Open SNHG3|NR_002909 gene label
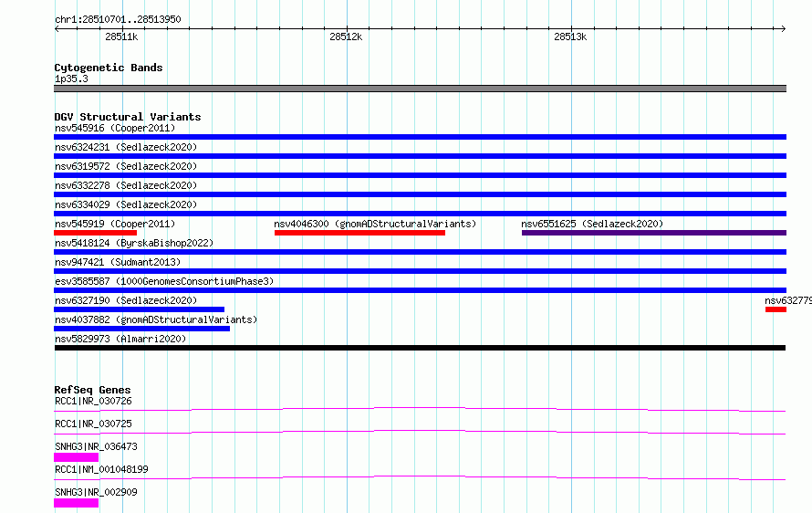The width and height of the screenshot is (812, 513). click(96, 492)
